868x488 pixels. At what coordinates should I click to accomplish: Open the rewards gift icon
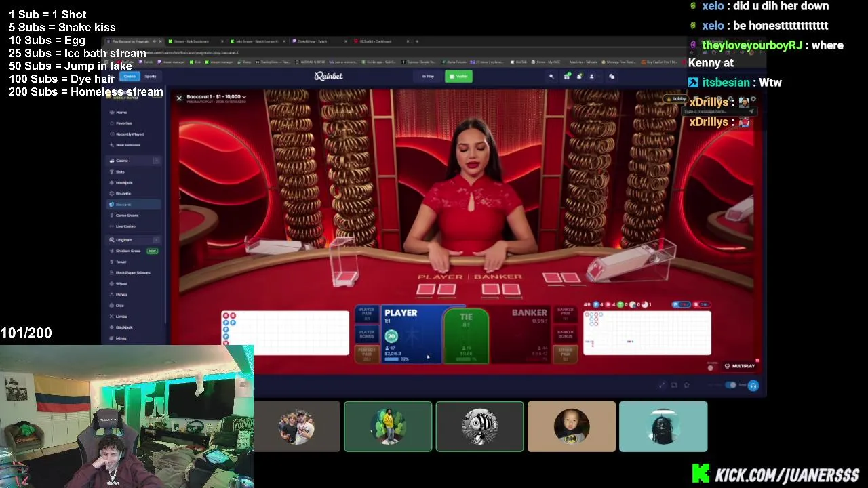(566, 77)
